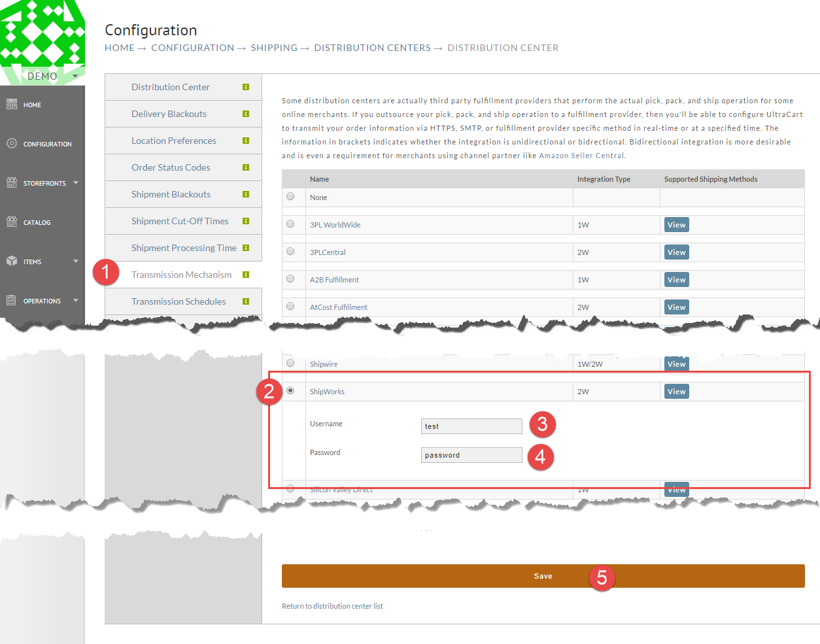Screen dimensions: 820x644
Task: Click the Catalog icon in sidebar
Action: [x=12, y=222]
